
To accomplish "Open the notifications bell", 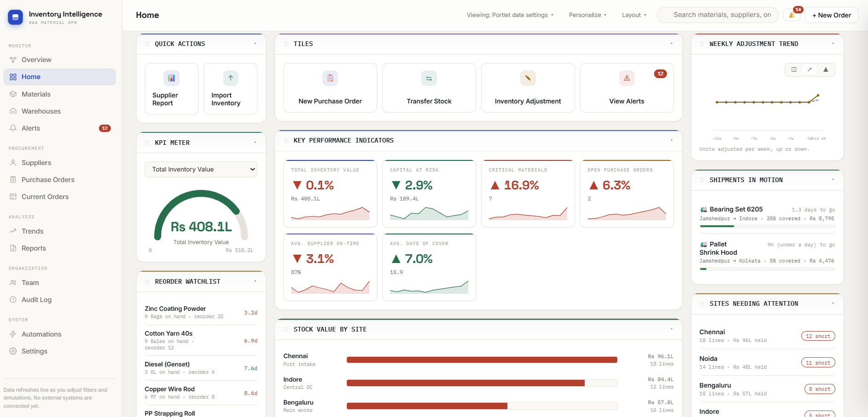I will click(792, 15).
